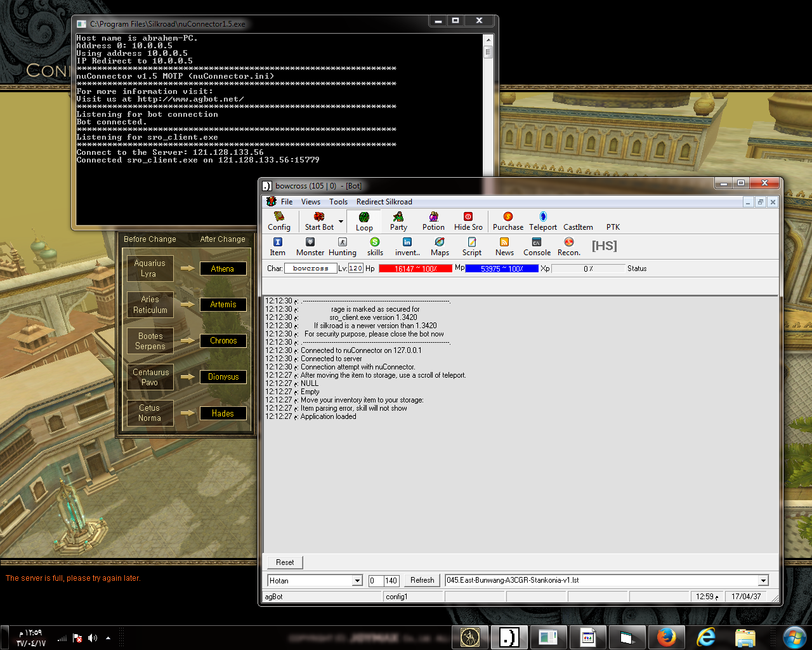Open the Config toolbar icon

click(x=278, y=221)
